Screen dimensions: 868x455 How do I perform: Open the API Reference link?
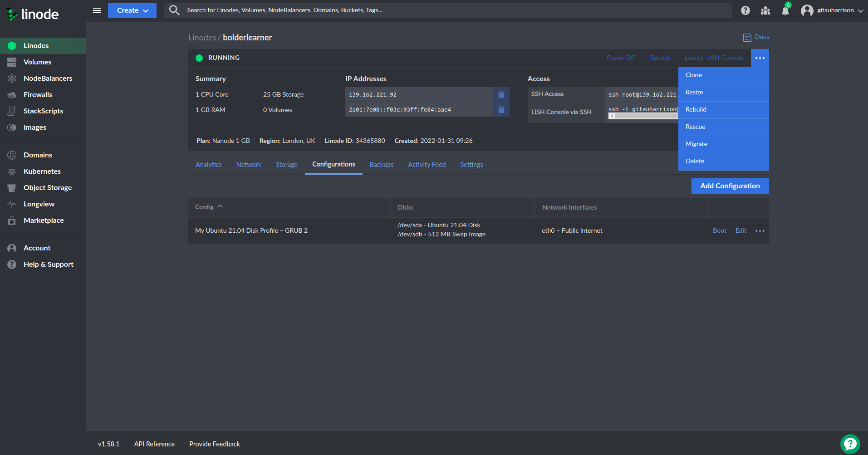(154, 444)
